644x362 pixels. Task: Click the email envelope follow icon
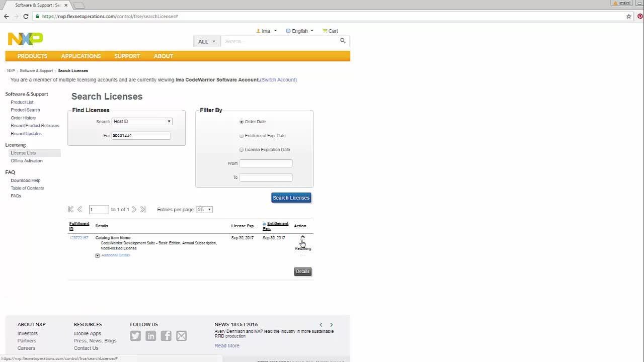click(182, 336)
